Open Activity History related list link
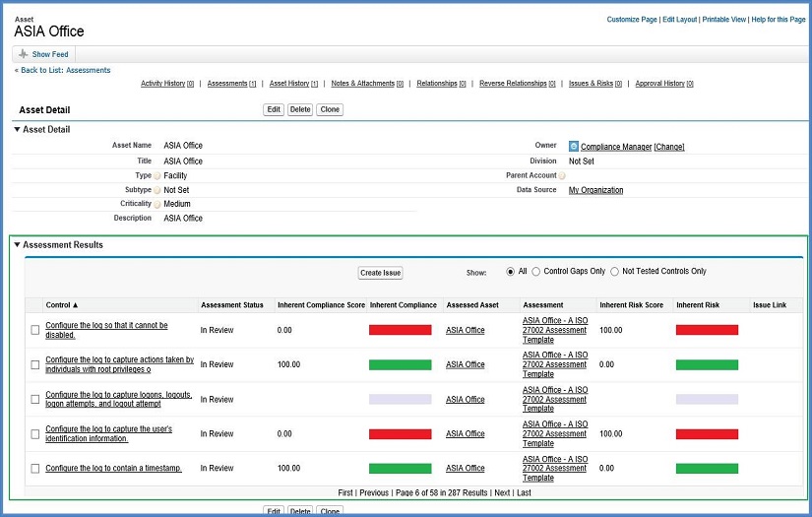 click(167, 84)
